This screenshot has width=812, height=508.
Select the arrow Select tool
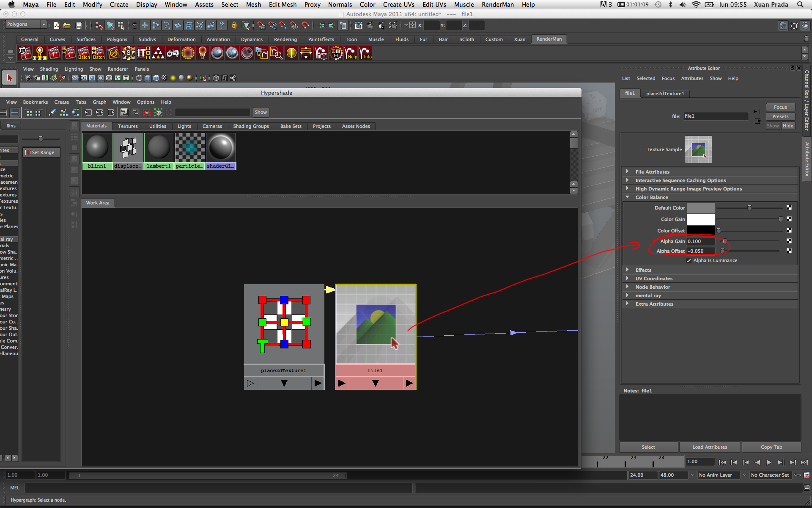point(9,78)
